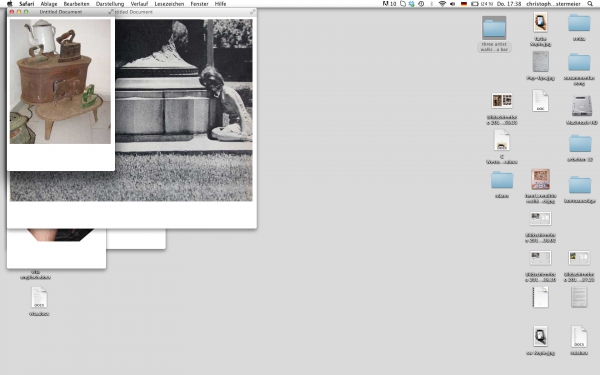Open the Wi-Fi status menu

[x=442, y=4]
